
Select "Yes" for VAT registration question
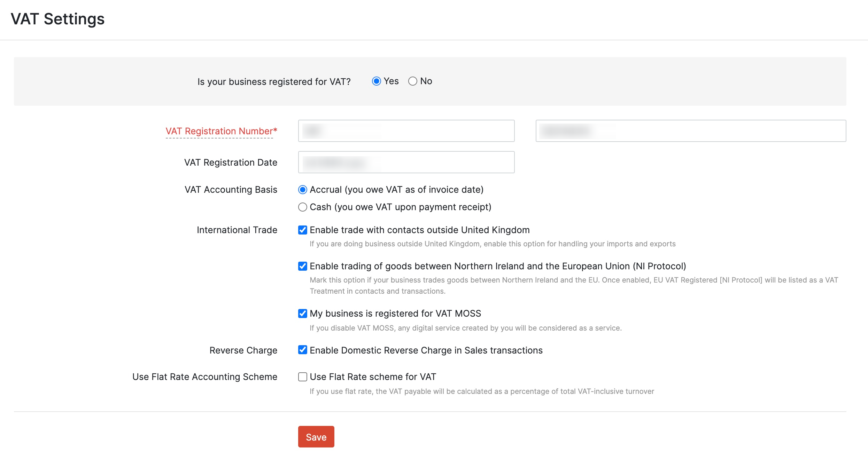[x=377, y=81]
